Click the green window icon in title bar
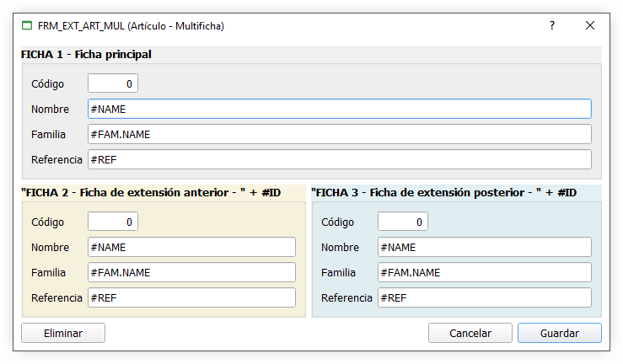 tap(27, 26)
